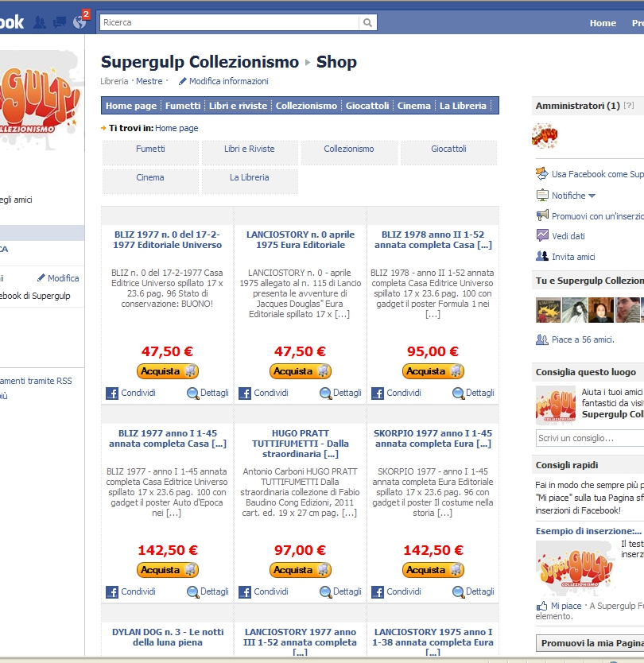Open Giocattoli in shop menu bar
The height and width of the screenshot is (663, 644).
click(x=367, y=106)
